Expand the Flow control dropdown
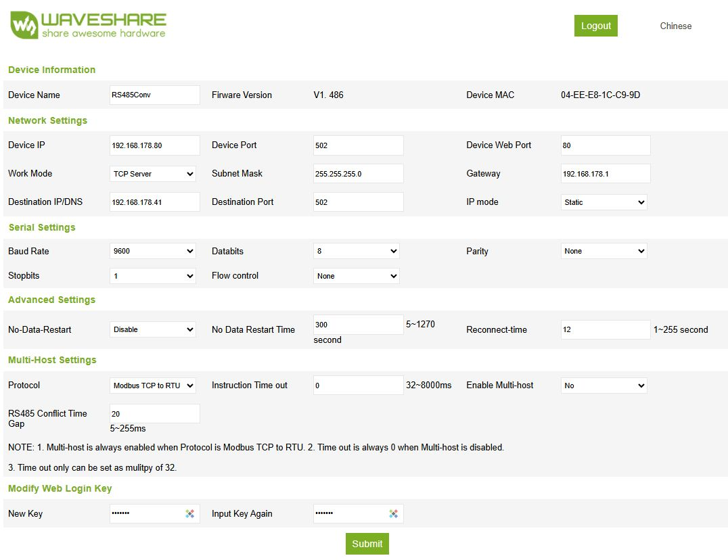Screen dimensions: 728x560 (x=356, y=275)
